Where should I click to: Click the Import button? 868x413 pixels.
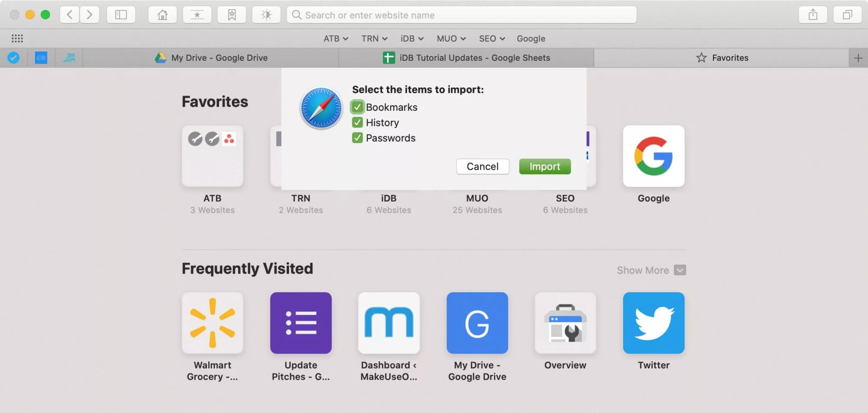click(545, 166)
